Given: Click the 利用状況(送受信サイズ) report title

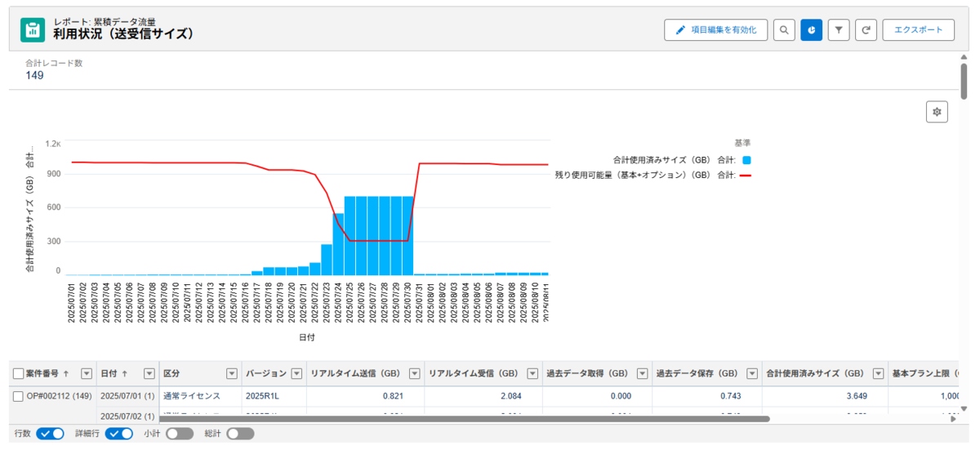Looking at the screenshot, I should [123, 35].
